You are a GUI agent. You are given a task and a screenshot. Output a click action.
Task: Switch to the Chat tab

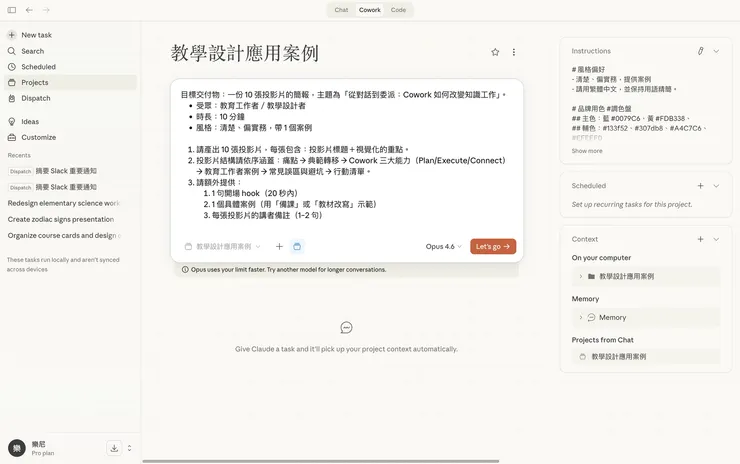(x=341, y=10)
